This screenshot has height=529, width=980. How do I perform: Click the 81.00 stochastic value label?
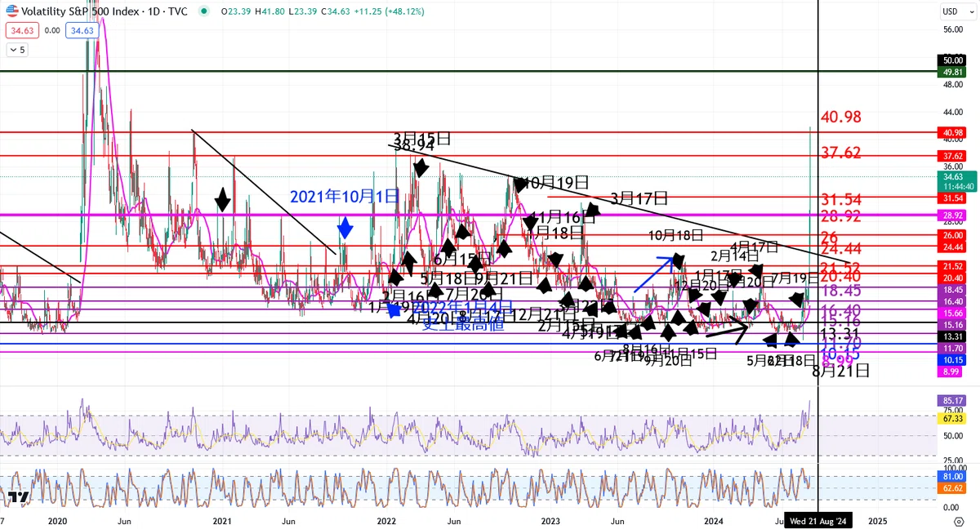tap(953, 476)
